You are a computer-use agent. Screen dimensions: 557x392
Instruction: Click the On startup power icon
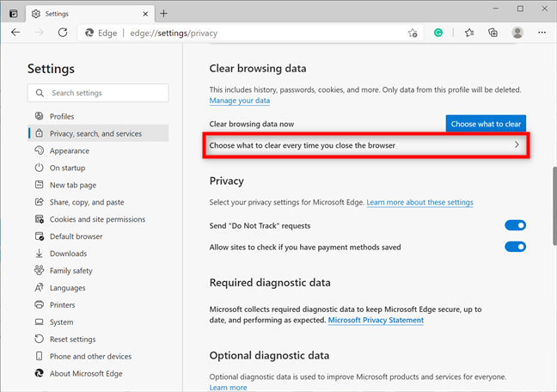pos(39,168)
